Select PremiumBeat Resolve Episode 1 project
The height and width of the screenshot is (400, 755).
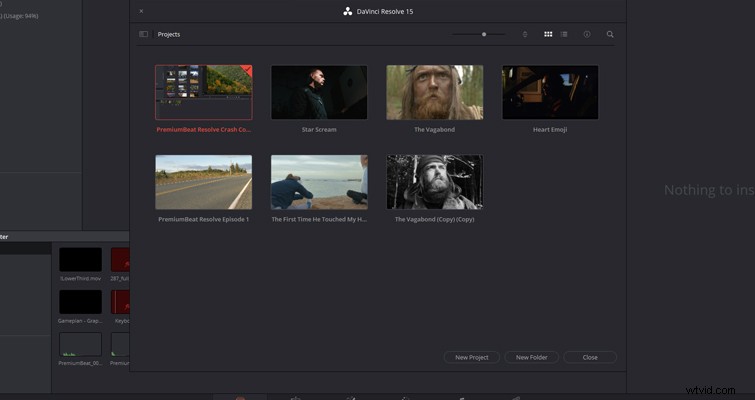click(204, 182)
